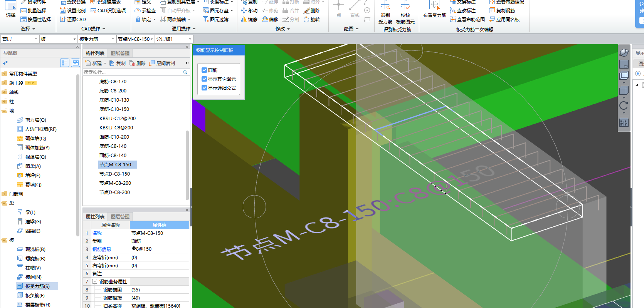This screenshot has height=308, width=644.
Task: Click 删除 in component list toolbar
Action: tap(138, 63)
